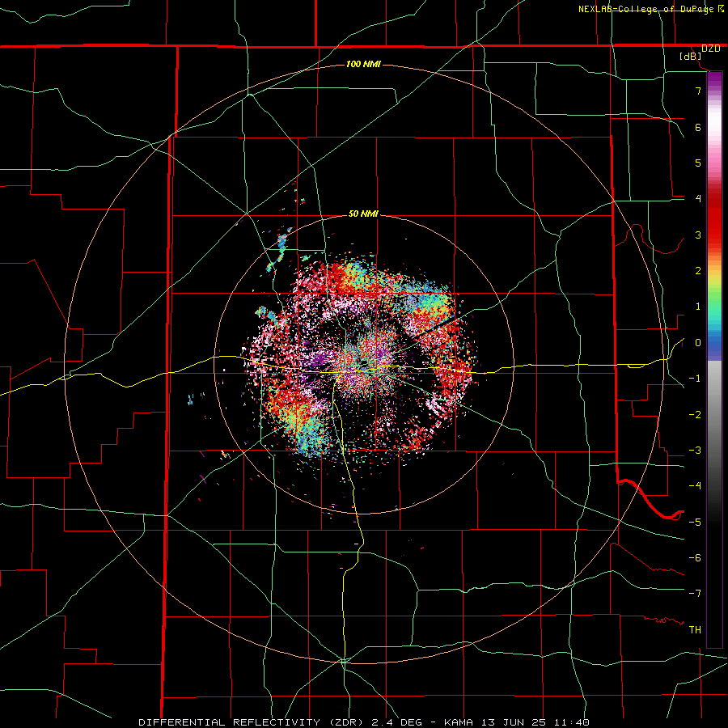Image resolution: width=728 pixels, height=728 pixels.
Task: Click the 7 value on the dB scale
Action: point(698,91)
